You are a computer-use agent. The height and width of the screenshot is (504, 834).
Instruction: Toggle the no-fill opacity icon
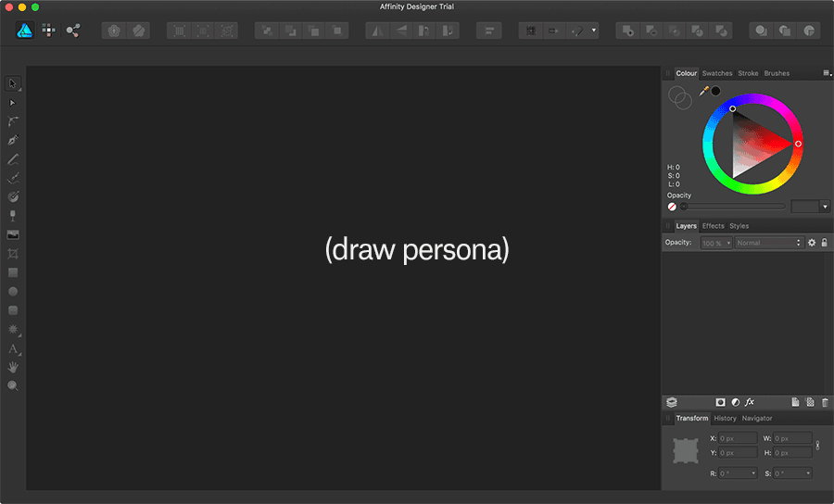pyautogui.click(x=672, y=207)
